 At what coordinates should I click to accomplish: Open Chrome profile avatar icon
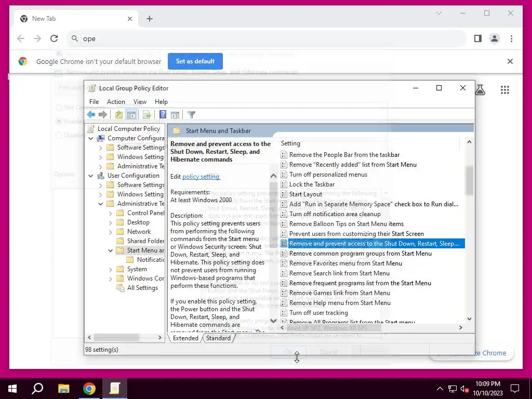click(x=495, y=38)
